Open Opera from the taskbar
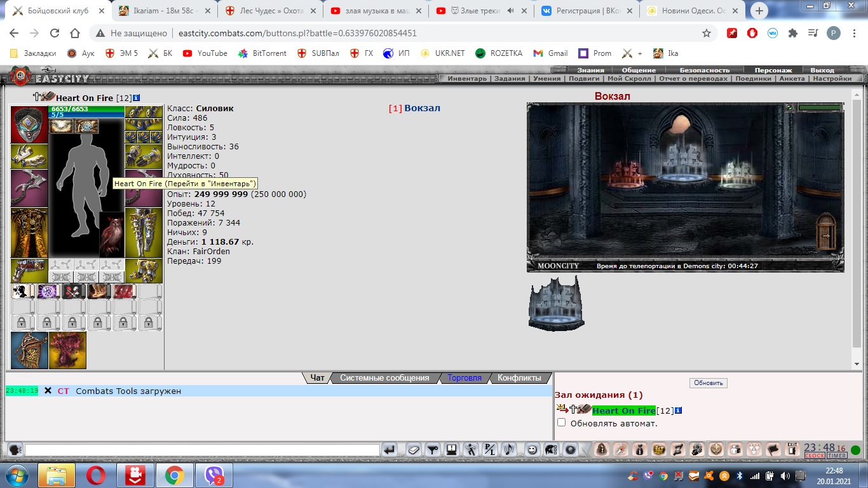 pyautogui.click(x=96, y=475)
